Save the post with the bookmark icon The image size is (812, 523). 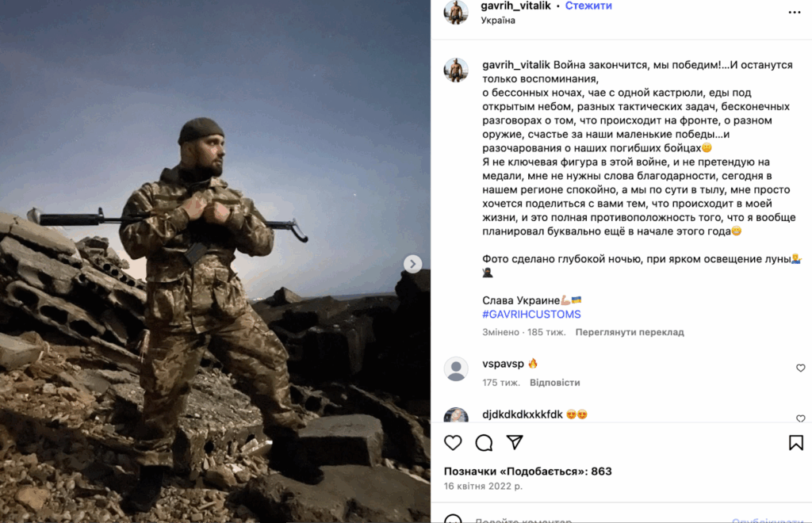tap(795, 443)
